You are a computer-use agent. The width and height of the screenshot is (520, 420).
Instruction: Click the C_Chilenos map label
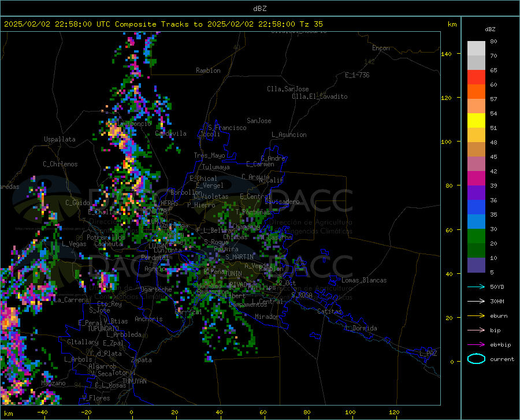pos(60,164)
